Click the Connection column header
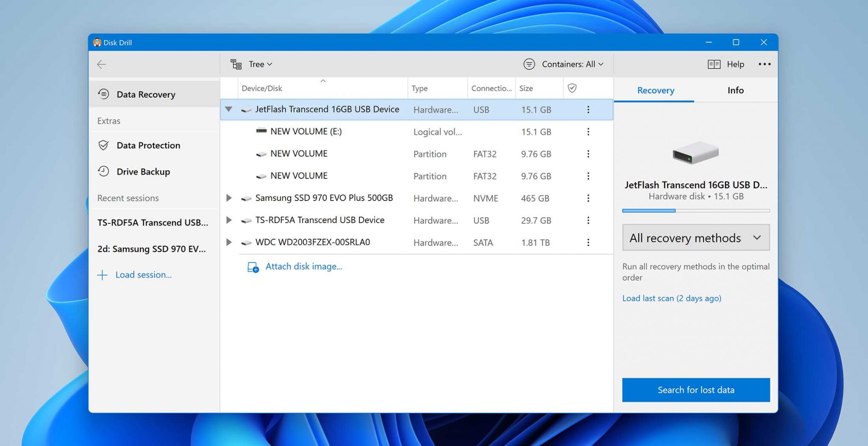Screen dimensions: 868x446 492,88
